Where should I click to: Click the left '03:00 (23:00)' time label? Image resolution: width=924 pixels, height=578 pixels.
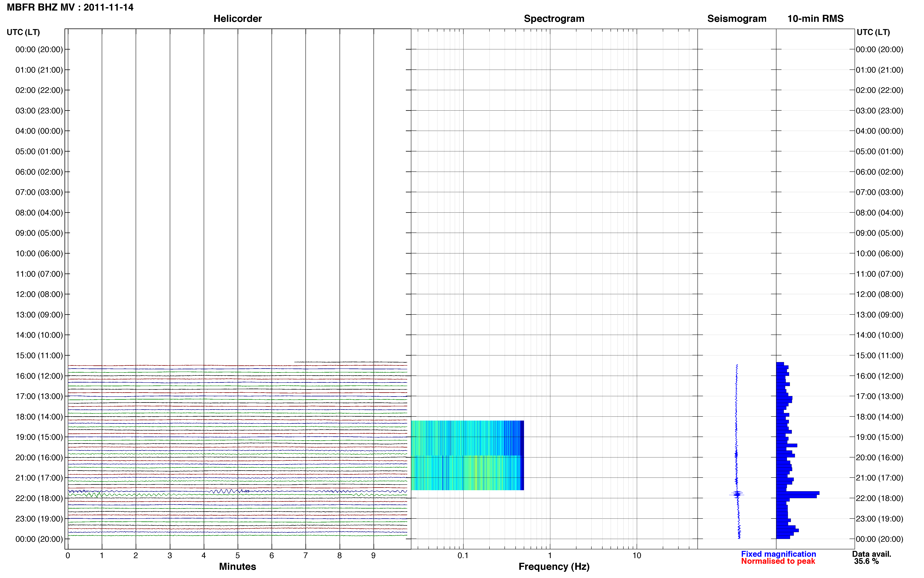coord(39,111)
